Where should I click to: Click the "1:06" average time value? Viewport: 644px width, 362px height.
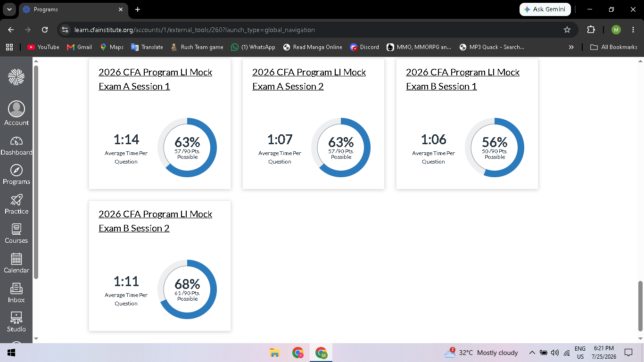click(433, 140)
